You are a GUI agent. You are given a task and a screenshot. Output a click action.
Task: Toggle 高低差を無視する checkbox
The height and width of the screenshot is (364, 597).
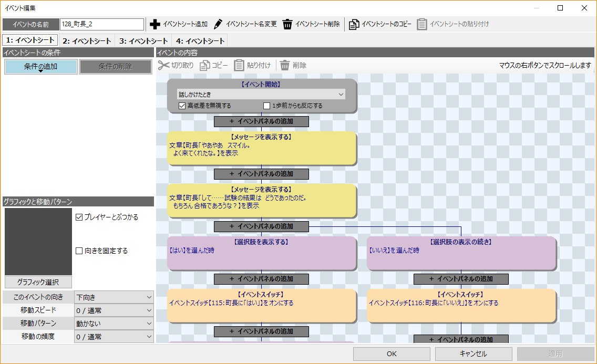click(182, 106)
